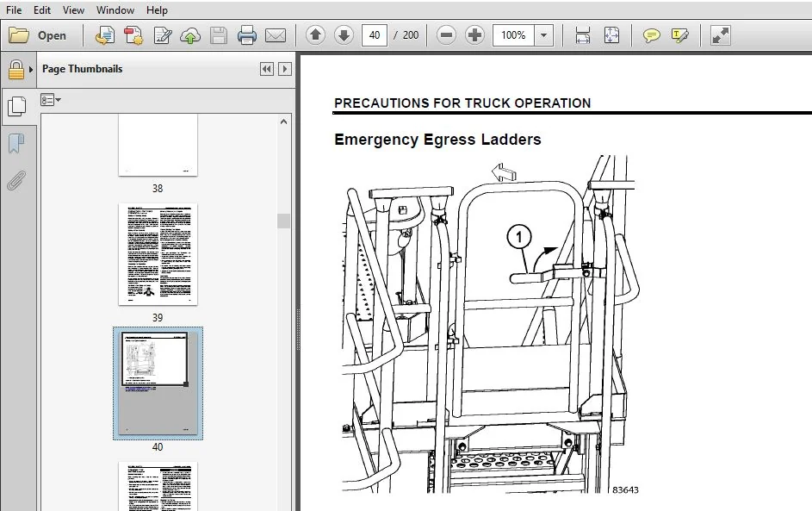This screenshot has height=511, width=812.
Task: Click the page count '200' label
Action: coord(411,35)
